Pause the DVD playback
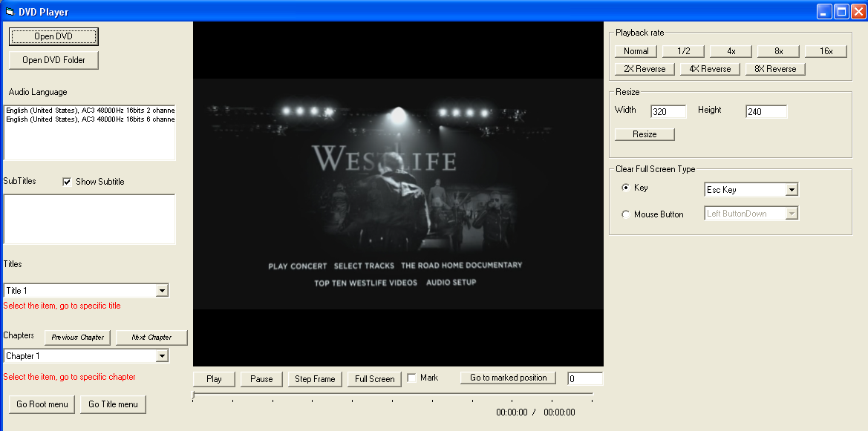Image resolution: width=868 pixels, height=431 pixels. [x=261, y=379]
